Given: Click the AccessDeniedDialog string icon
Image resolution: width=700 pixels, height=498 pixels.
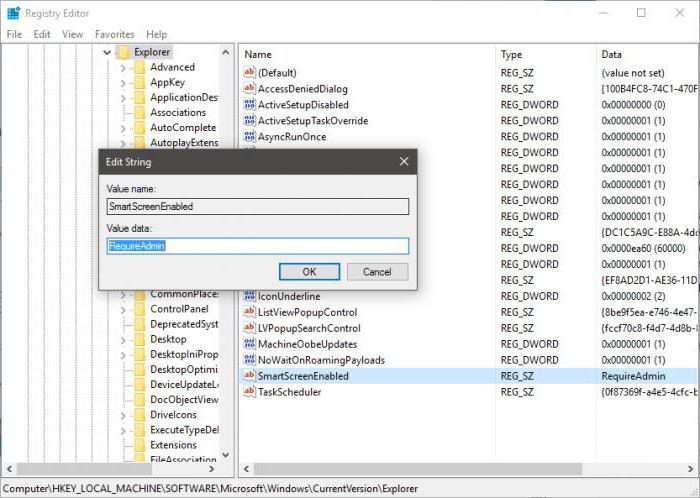Looking at the screenshot, I should (250, 88).
